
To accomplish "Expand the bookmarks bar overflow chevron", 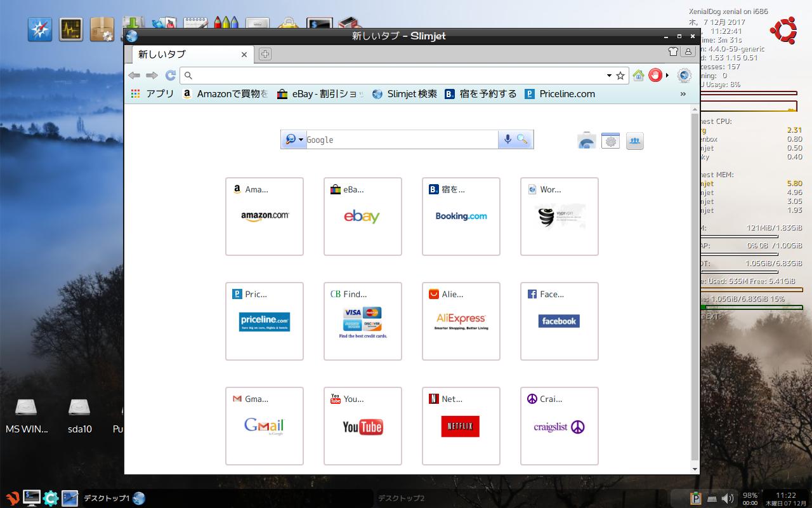I will click(683, 93).
